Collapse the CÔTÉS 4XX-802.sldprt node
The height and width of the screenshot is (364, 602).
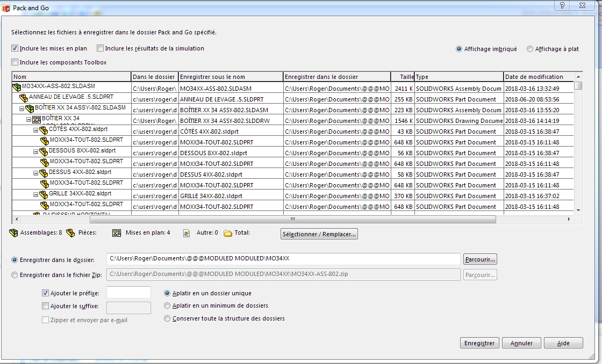(x=35, y=130)
